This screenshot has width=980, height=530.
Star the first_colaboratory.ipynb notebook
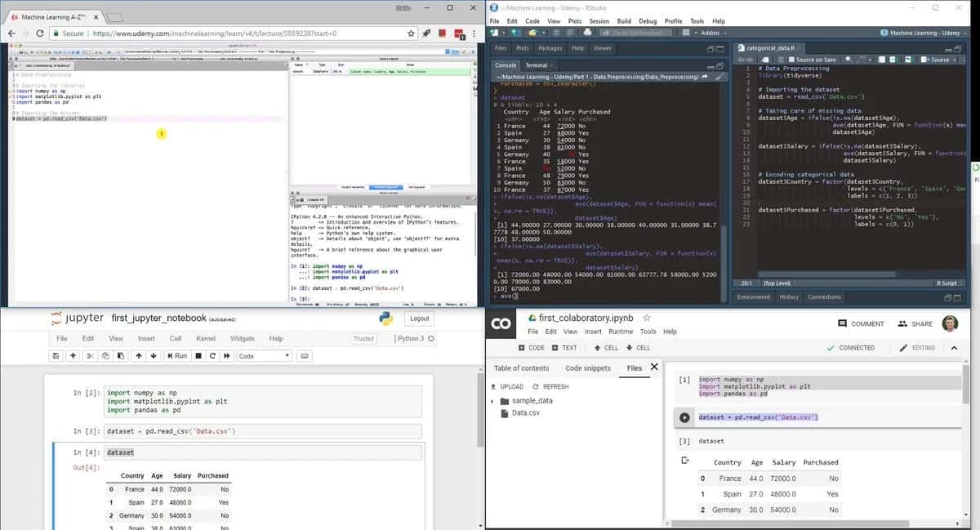647,318
